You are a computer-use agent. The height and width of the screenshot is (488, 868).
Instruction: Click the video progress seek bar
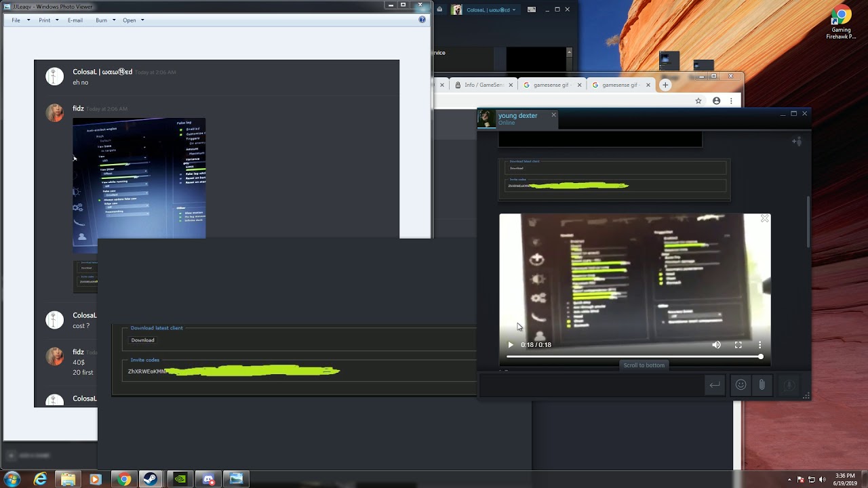[635, 357]
